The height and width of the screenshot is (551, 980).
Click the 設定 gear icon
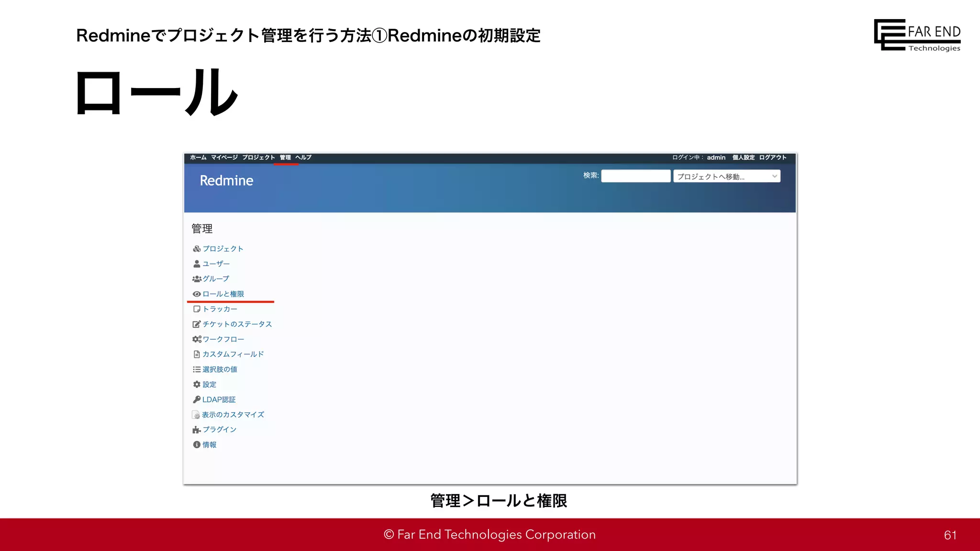point(197,385)
